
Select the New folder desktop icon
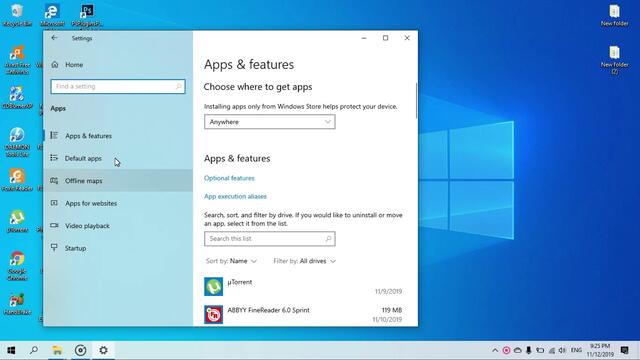tap(614, 16)
